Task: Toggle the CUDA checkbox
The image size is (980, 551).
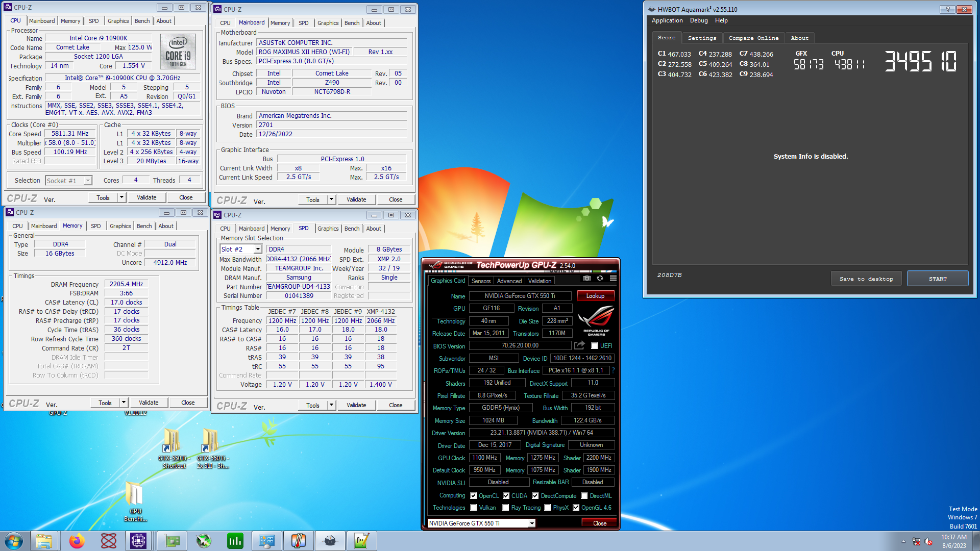Action: [506, 496]
